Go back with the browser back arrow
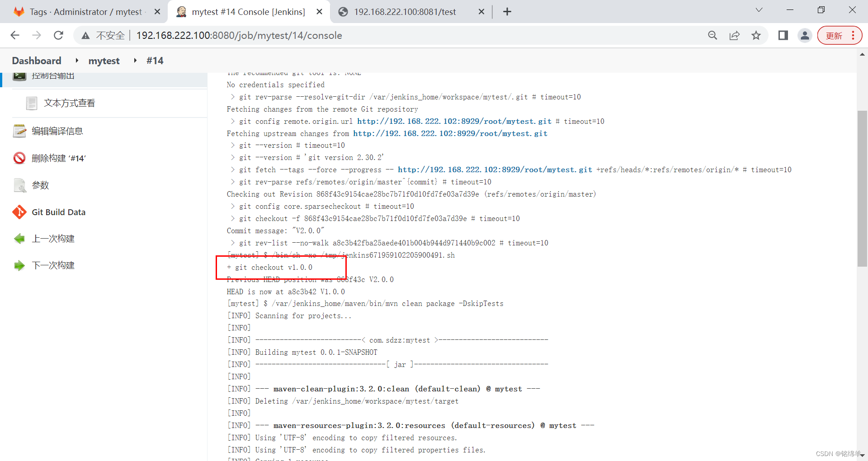 [x=15, y=35]
